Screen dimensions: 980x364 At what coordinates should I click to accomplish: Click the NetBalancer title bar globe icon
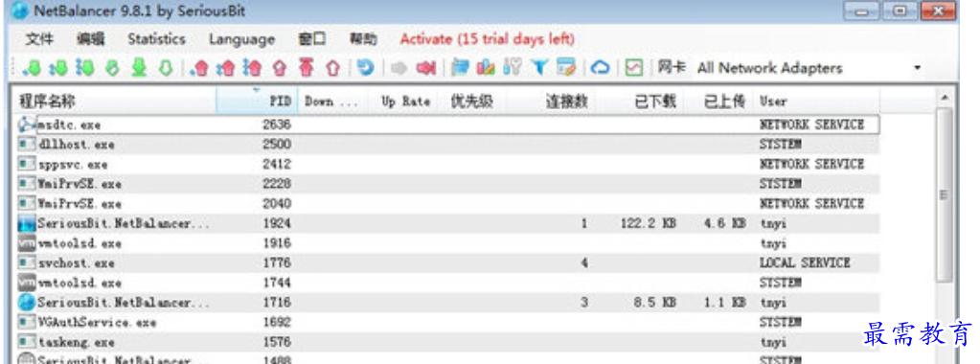(x=20, y=11)
